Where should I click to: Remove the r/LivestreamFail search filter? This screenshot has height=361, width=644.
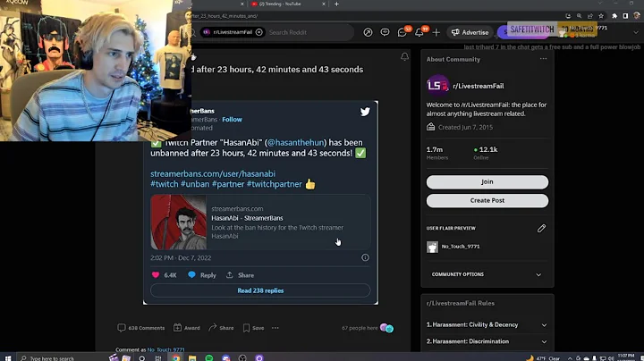coord(258,32)
